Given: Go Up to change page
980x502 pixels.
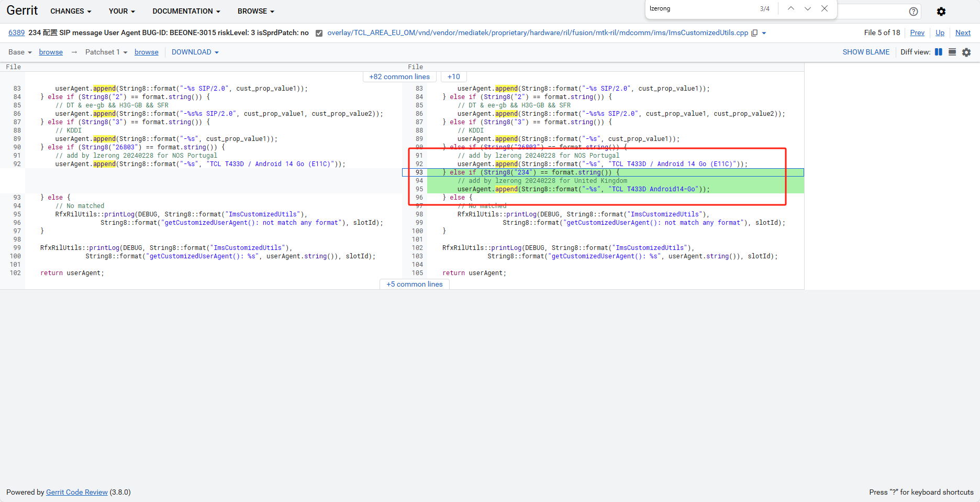Looking at the screenshot, I should [x=940, y=32].
